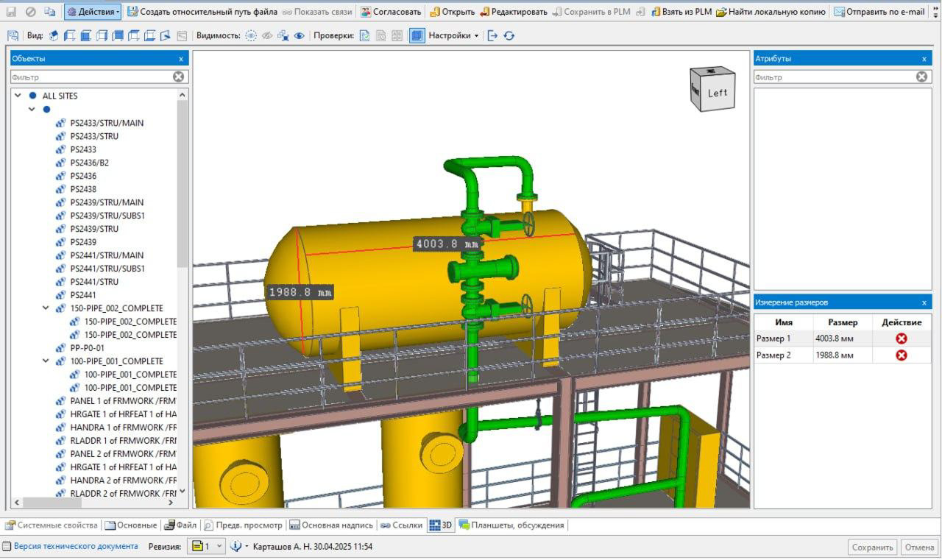Screen dimensions: 942x560
Task: Open the Планшеты, обсуждения tab
Action: point(511,525)
